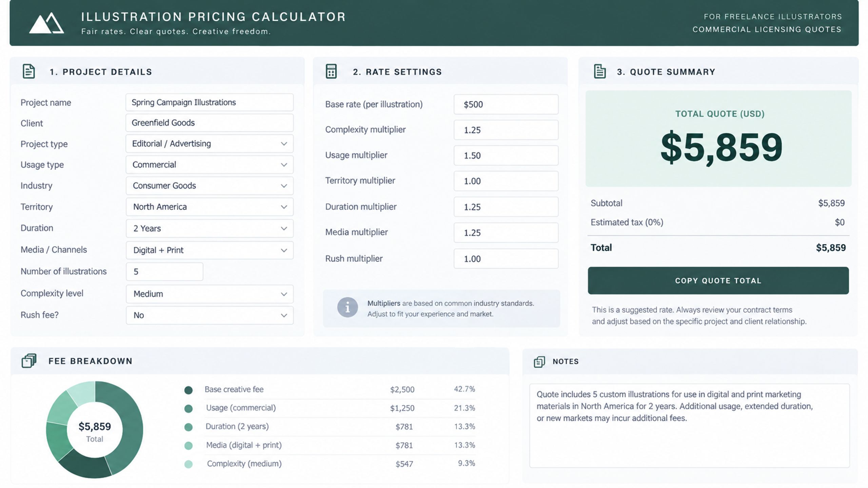
Task: Click the Quote Summary document icon
Action: click(x=600, y=72)
